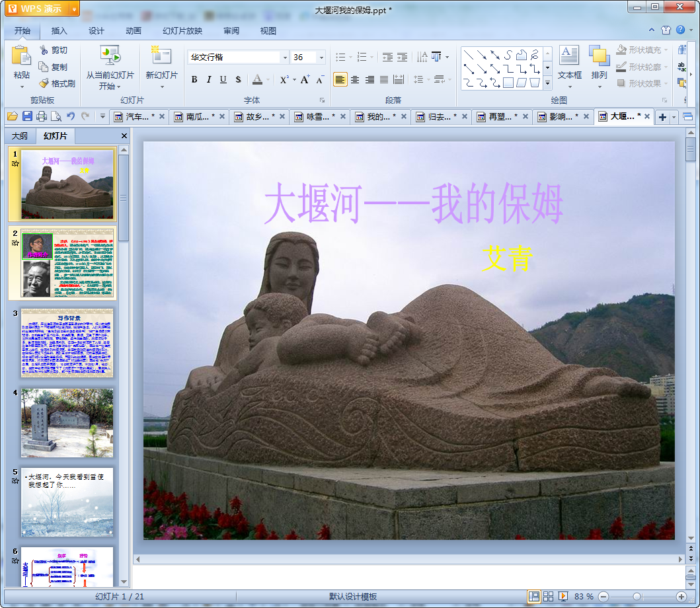Expand the font group dialog launcher
700x608 pixels.
point(322,100)
